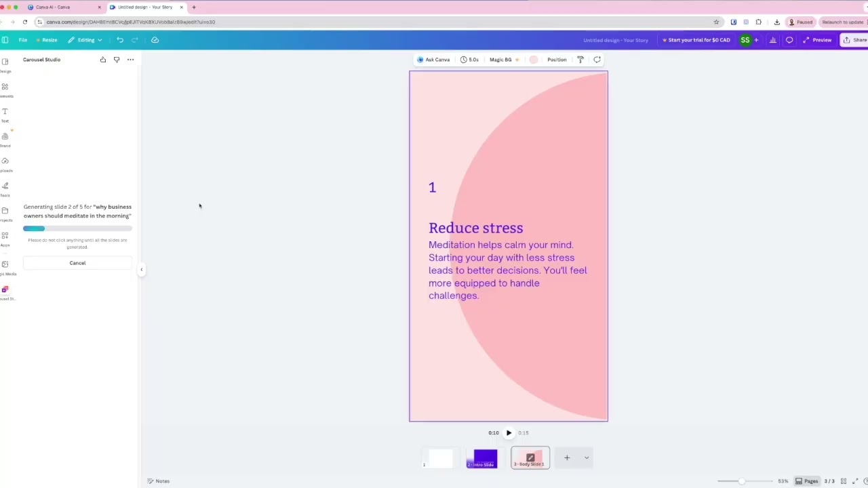Reload the browser page

click(25, 22)
